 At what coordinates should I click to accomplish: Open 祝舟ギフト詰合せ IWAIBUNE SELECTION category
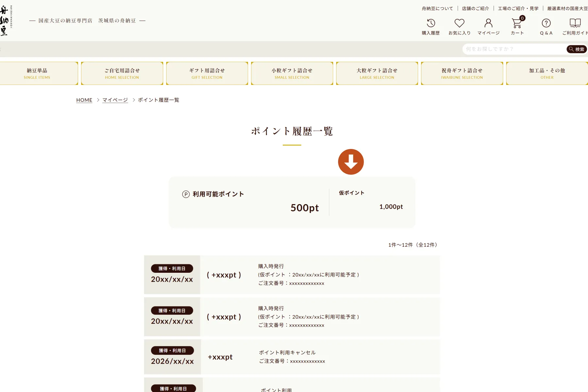[462, 73]
